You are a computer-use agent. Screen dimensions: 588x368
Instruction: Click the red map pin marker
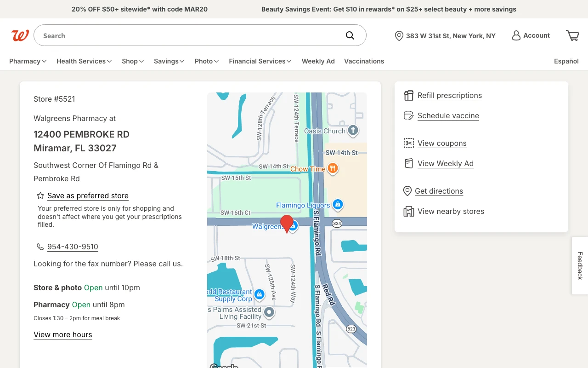pos(287,223)
